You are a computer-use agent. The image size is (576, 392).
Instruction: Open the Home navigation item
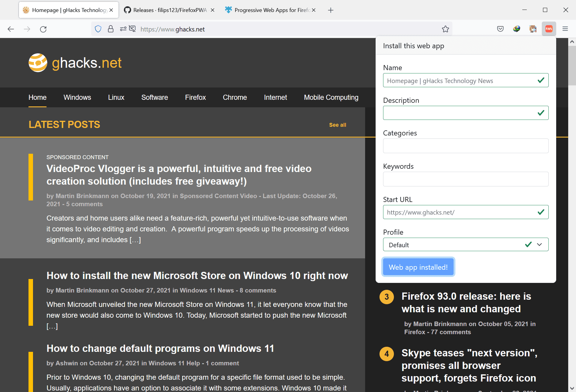(x=37, y=97)
